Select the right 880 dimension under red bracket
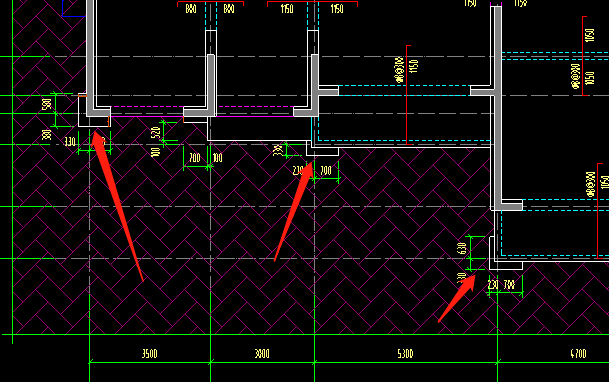This screenshot has height=382, width=609. (229, 9)
